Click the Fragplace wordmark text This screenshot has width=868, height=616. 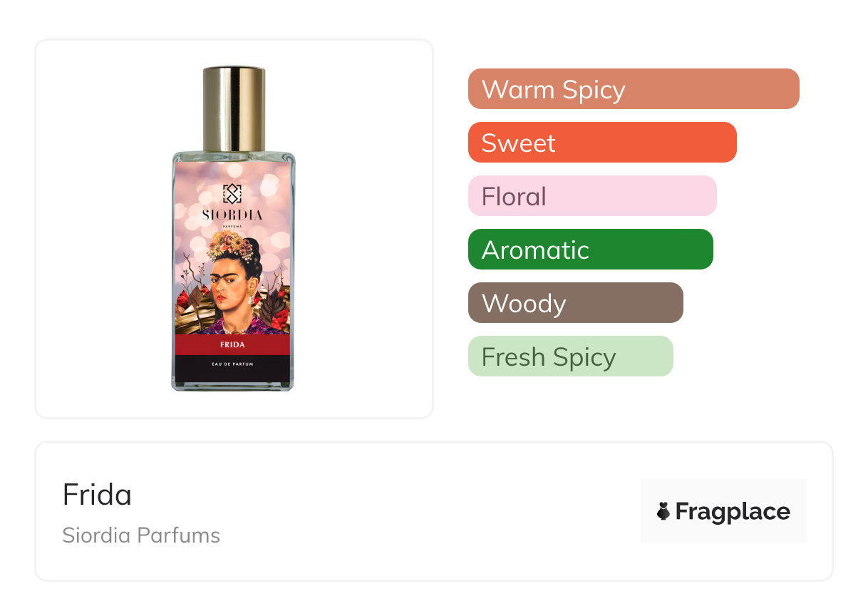(x=733, y=512)
